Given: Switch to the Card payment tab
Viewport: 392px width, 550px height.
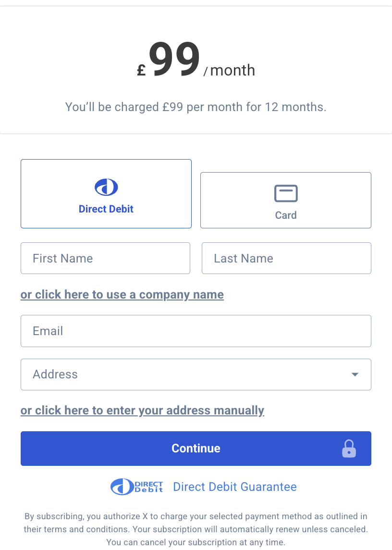Looking at the screenshot, I should click(285, 200).
